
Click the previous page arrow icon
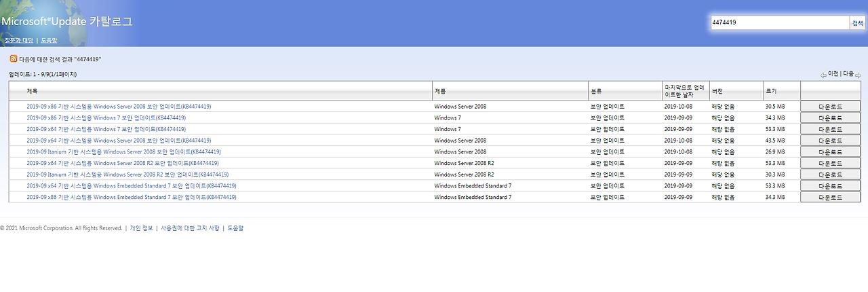click(x=823, y=75)
